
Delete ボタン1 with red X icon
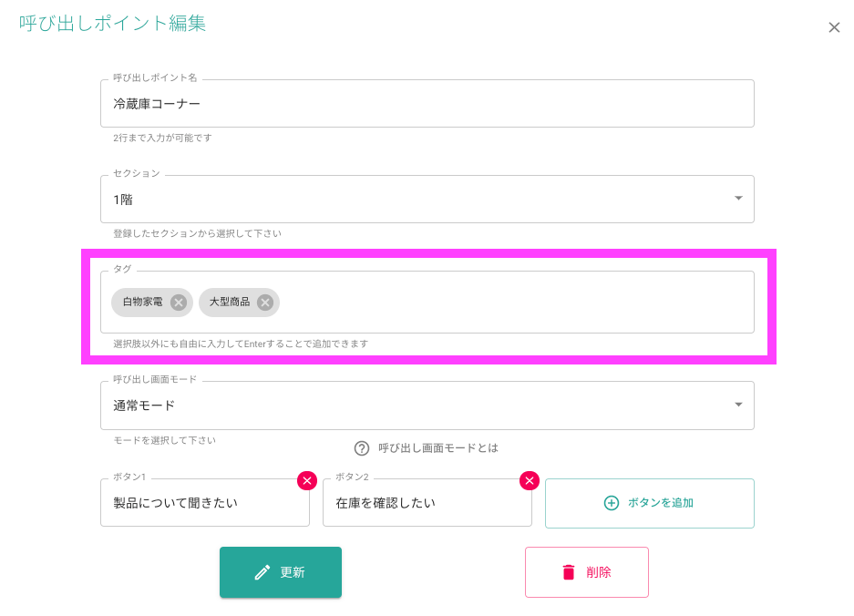pos(307,480)
